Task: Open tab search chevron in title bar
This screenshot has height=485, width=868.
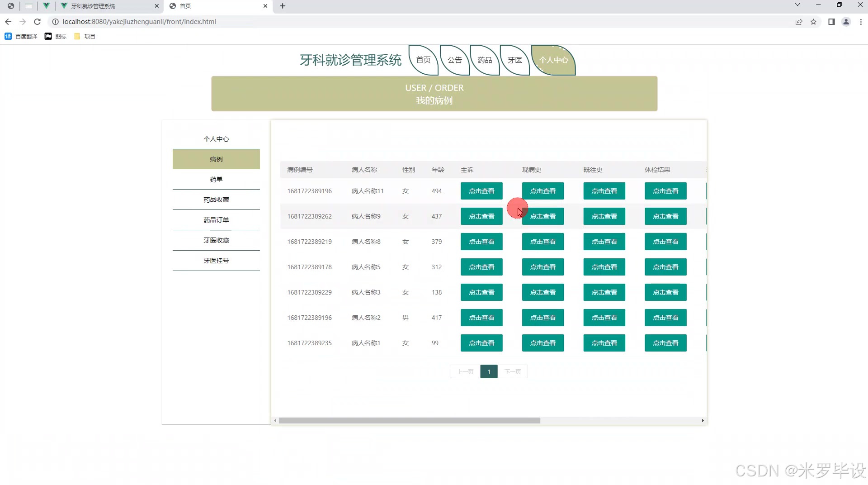Action: (797, 5)
